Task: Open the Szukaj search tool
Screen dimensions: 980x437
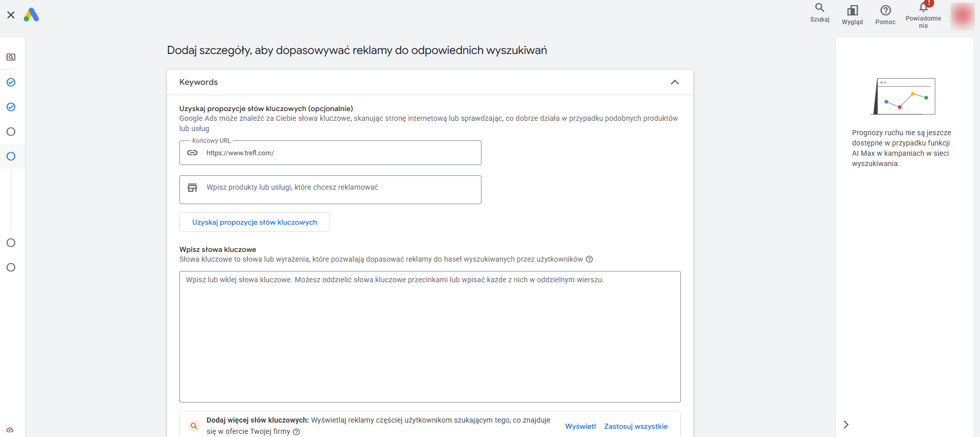Action: (x=820, y=13)
